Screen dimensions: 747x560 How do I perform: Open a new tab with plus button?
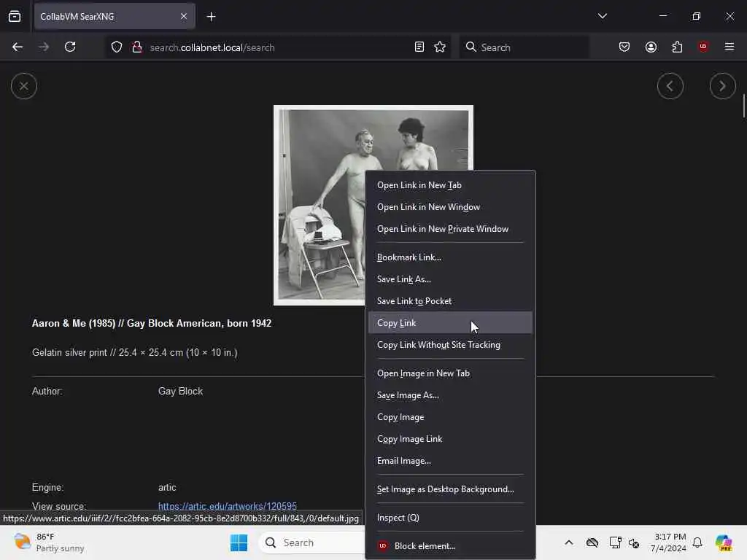point(211,17)
